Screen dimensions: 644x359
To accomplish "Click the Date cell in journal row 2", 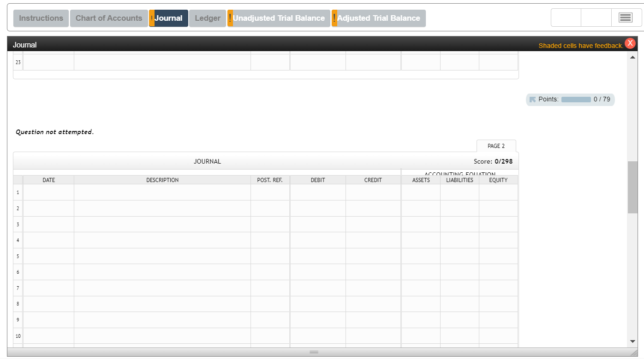I will coord(48,208).
